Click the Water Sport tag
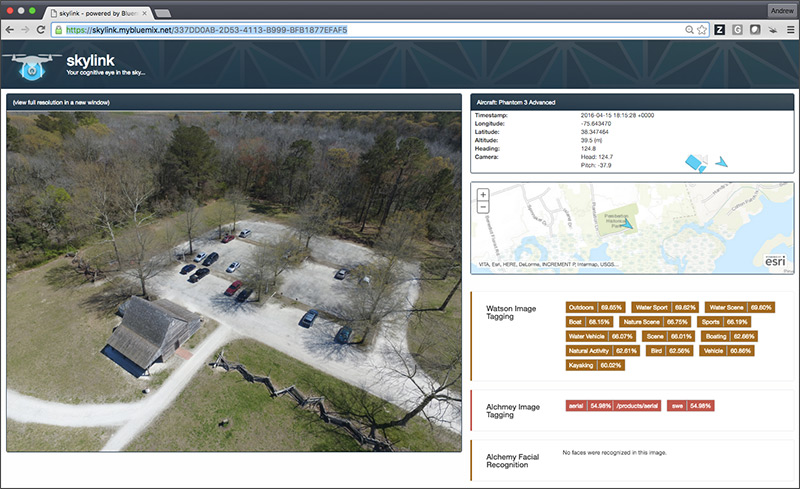Screen dimensions: 800x489 click(665, 307)
